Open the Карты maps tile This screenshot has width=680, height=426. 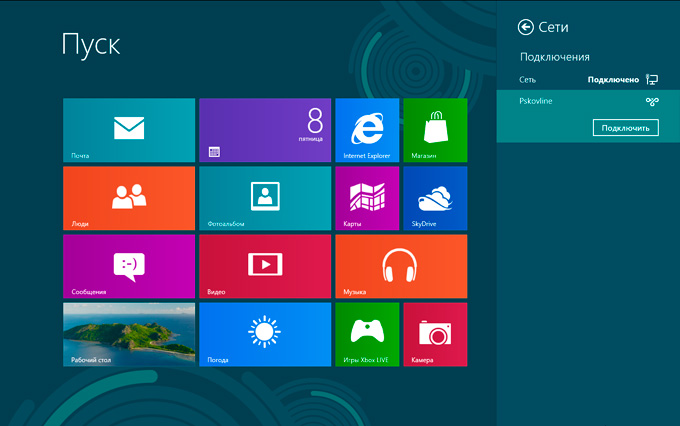point(367,198)
